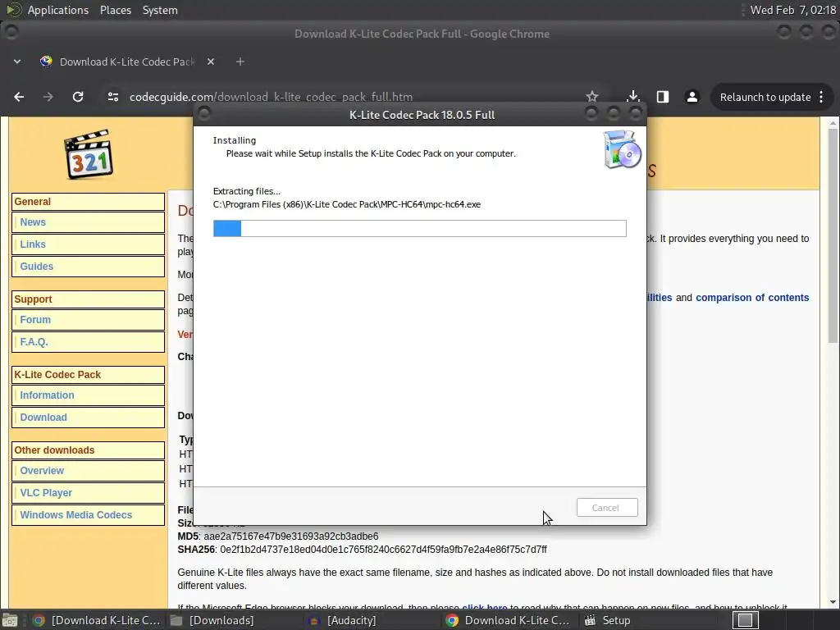The image size is (840, 630).
Task: Open the Applications menu
Action: click(x=58, y=10)
